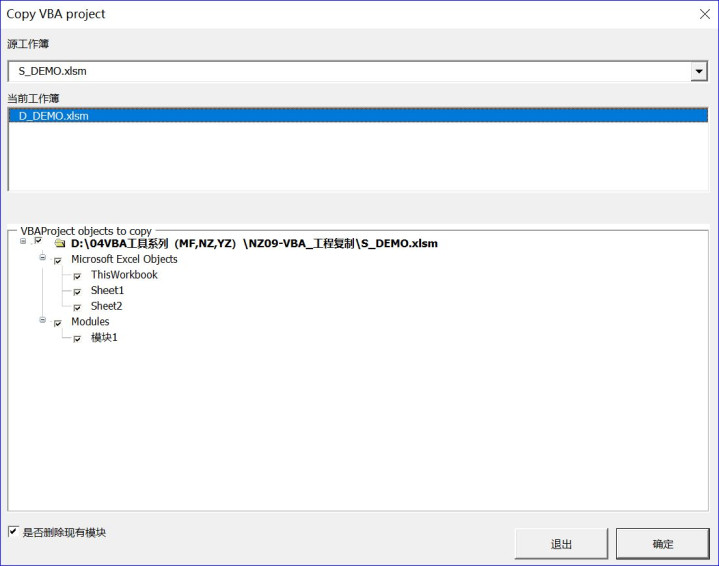Select the Sheet2 tree item

click(x=106, y=306)
